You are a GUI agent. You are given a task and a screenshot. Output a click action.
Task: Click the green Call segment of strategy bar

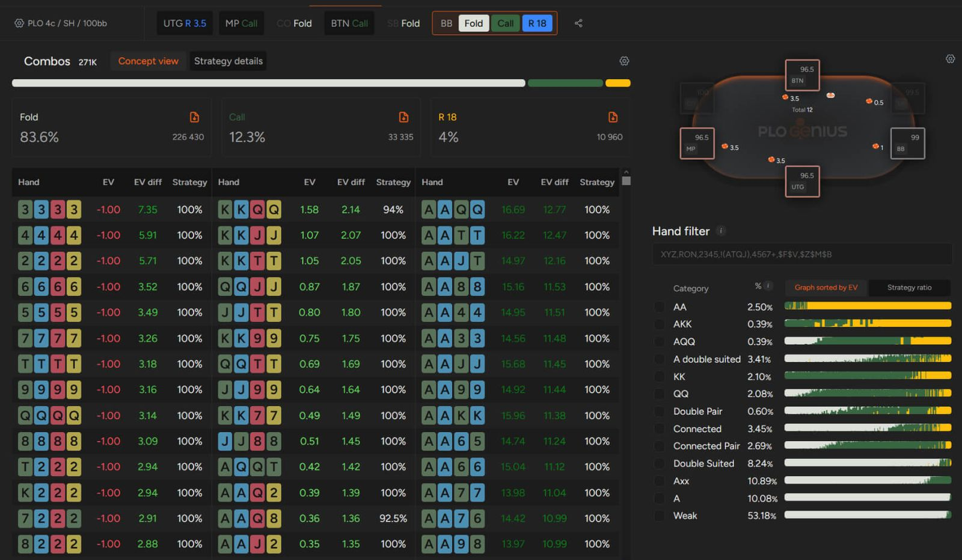(565, 84)
